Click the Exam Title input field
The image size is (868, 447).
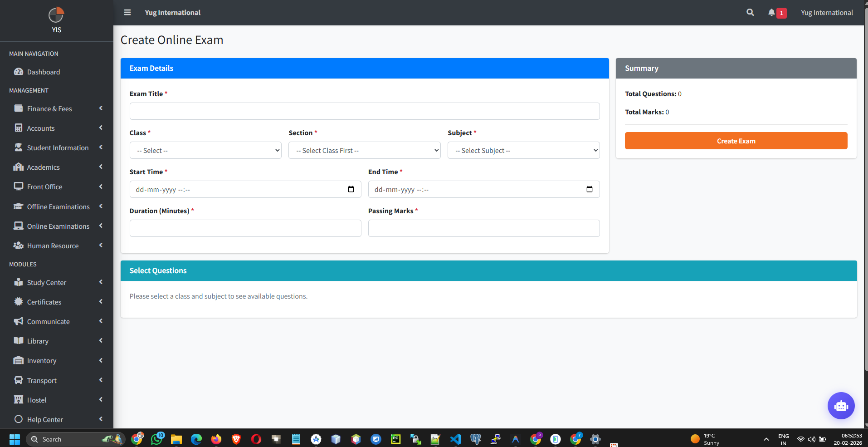pos(364,111)
